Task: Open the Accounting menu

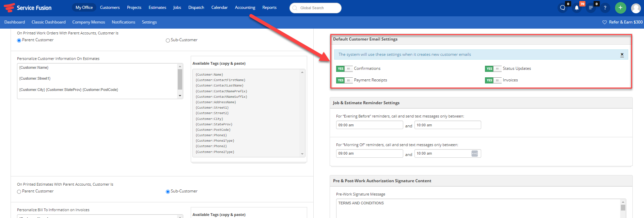Action: [x=245, y=7]
